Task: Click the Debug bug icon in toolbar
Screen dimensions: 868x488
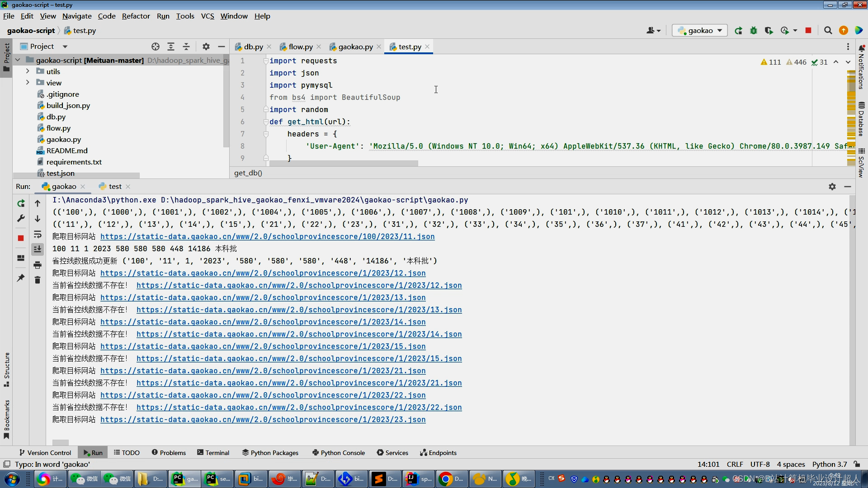Action: (x=754, y=31)
